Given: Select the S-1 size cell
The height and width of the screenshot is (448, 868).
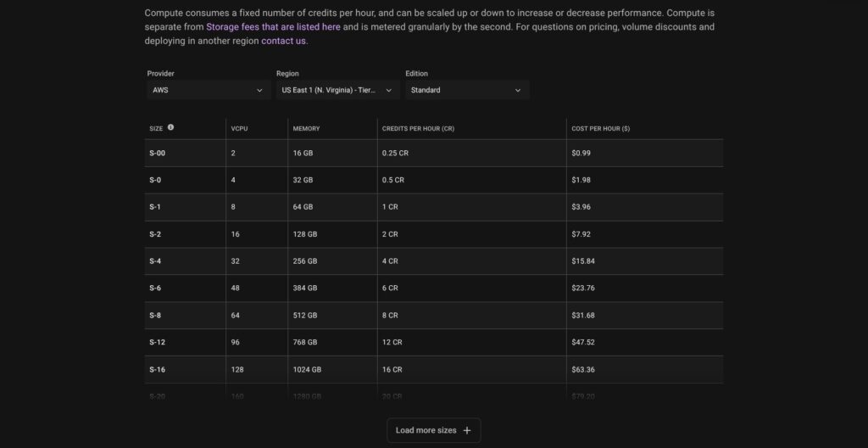Looking at the screenshot, I should 185,207.
